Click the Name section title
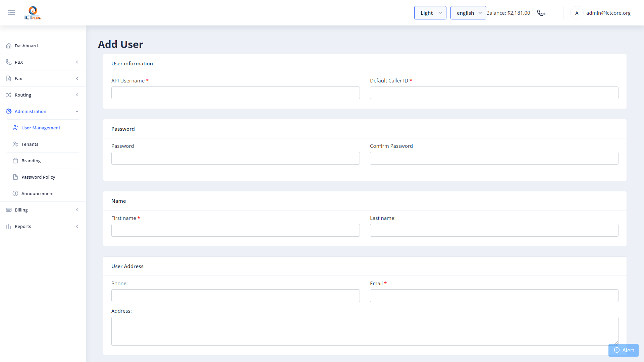This screenshot has width=644, height=362. [119, 201]
